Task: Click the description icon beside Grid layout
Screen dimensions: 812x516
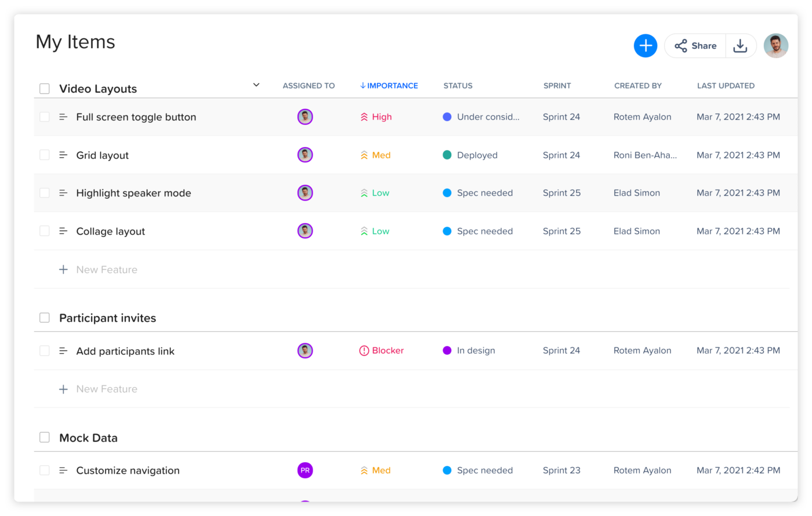Action: (63, 155)
